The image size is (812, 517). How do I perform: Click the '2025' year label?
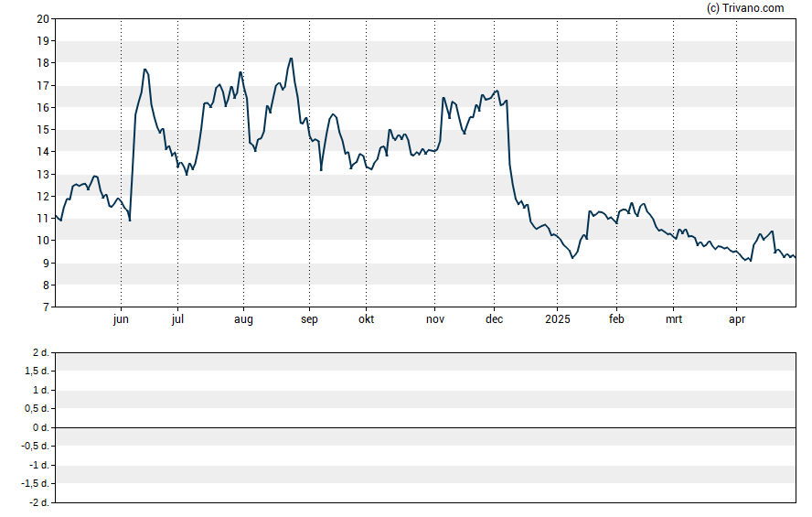pyautogui.click(x=557, y=319)
